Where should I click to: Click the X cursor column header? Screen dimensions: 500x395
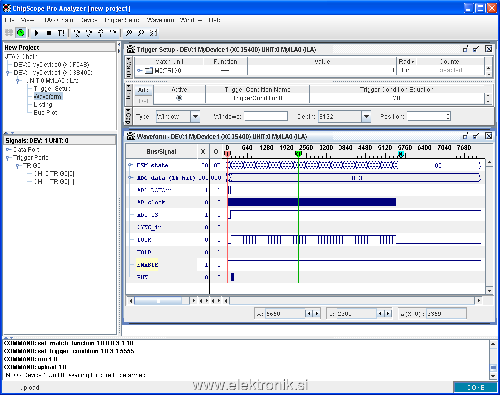click(x=203, y=152)
